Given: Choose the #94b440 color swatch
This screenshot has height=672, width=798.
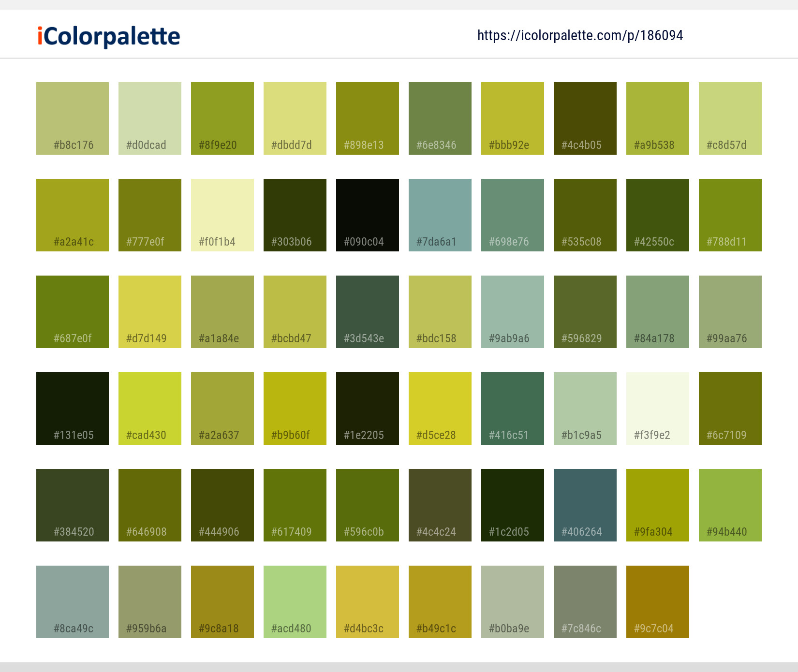Looking at the screenshot, I should click(x=730, y=505).
